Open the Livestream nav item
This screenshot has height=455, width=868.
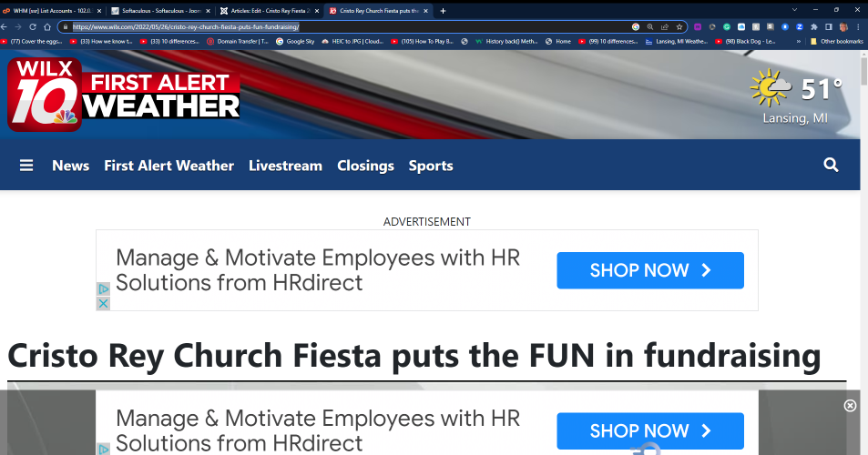pyautogui.click(x=285, y=166)
